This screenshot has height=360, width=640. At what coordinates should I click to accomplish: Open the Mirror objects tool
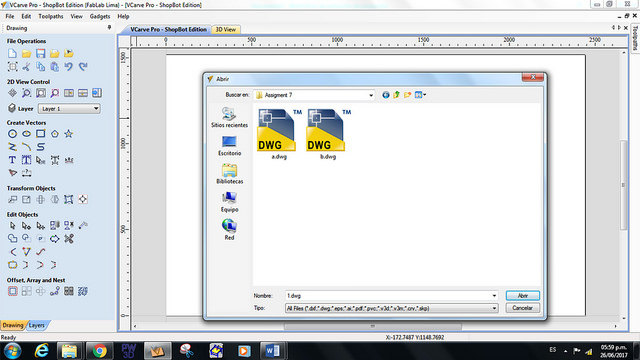[55, 199]
